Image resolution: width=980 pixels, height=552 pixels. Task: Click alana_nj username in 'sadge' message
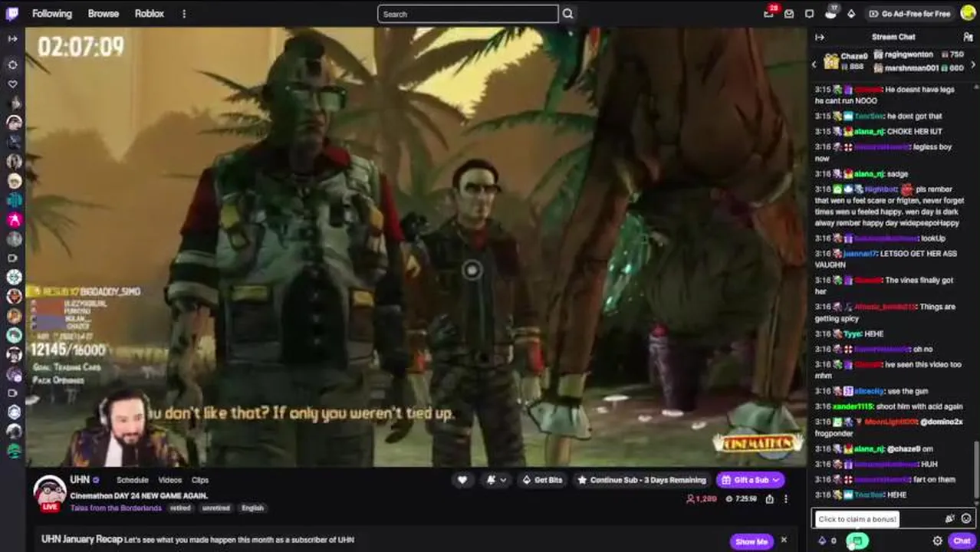869,174
